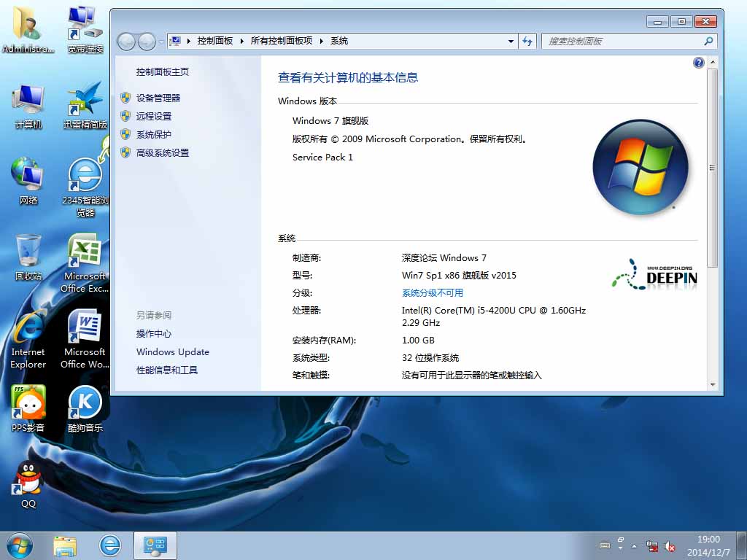The image size is (747, 560).
Task: Open the Administrator folder desktop icon
Action: pyautogui.click(x=28, y=29)
